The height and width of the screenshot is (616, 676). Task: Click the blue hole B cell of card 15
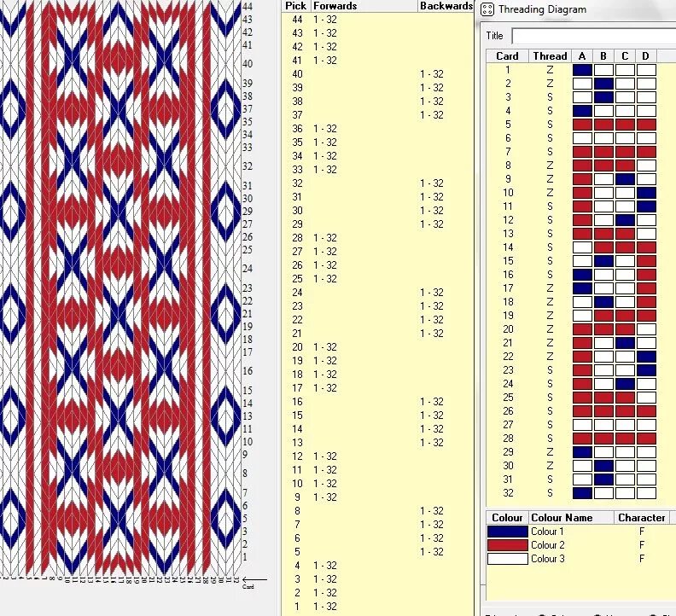pos(603,261)
